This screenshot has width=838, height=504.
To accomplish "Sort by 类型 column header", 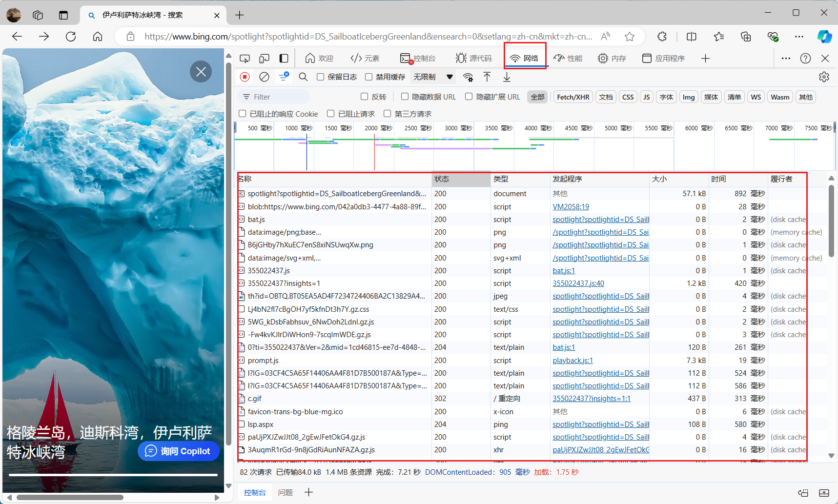I will tap(520, 179).
